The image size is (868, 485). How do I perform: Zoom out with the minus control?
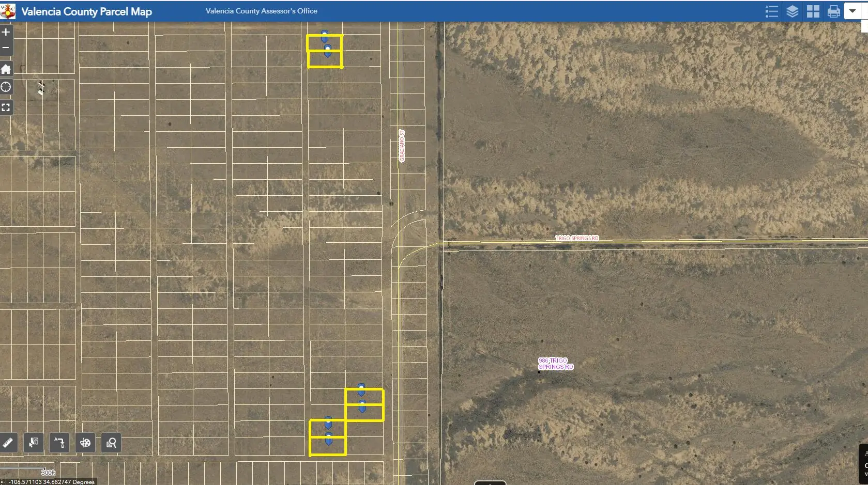point(6,48)
